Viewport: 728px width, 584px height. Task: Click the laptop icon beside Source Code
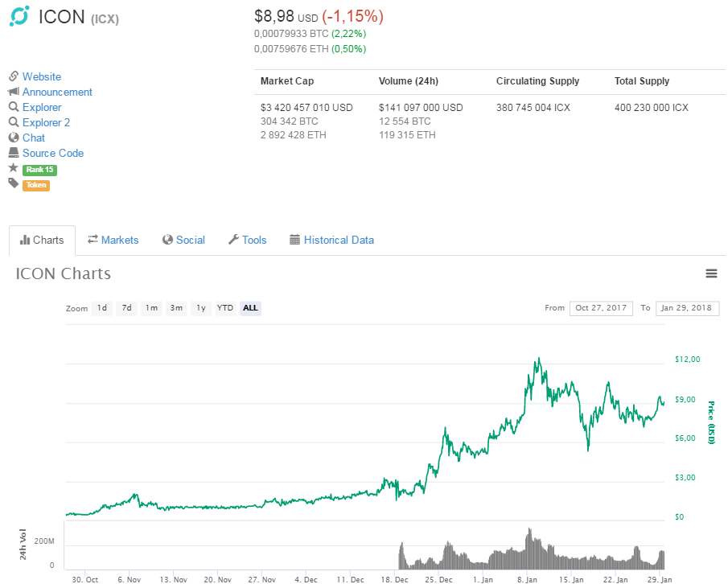tap(14, 153)
